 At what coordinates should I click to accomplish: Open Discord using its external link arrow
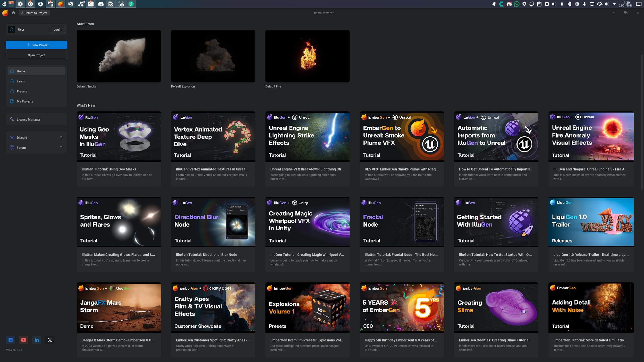[61, 137]
